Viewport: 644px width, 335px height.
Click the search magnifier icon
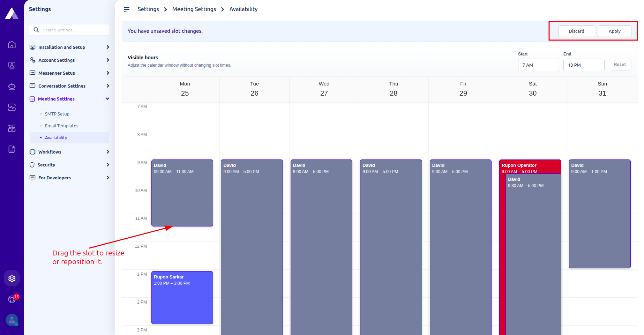(36, 30)
